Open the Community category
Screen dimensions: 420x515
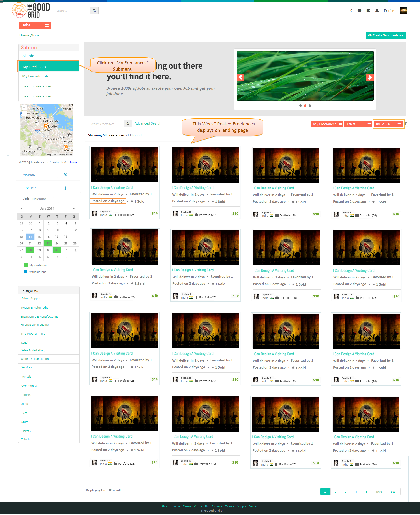click(x=29, y=386)
